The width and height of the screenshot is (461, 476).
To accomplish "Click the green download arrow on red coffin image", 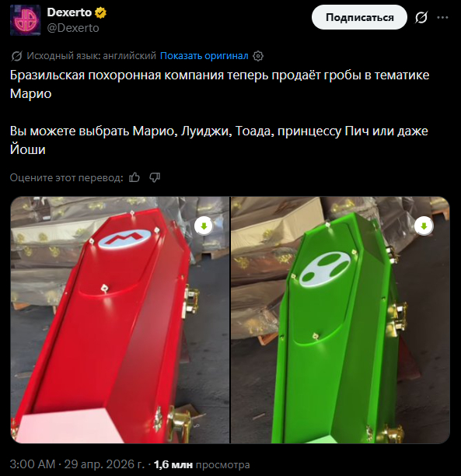I will (204, 226).
